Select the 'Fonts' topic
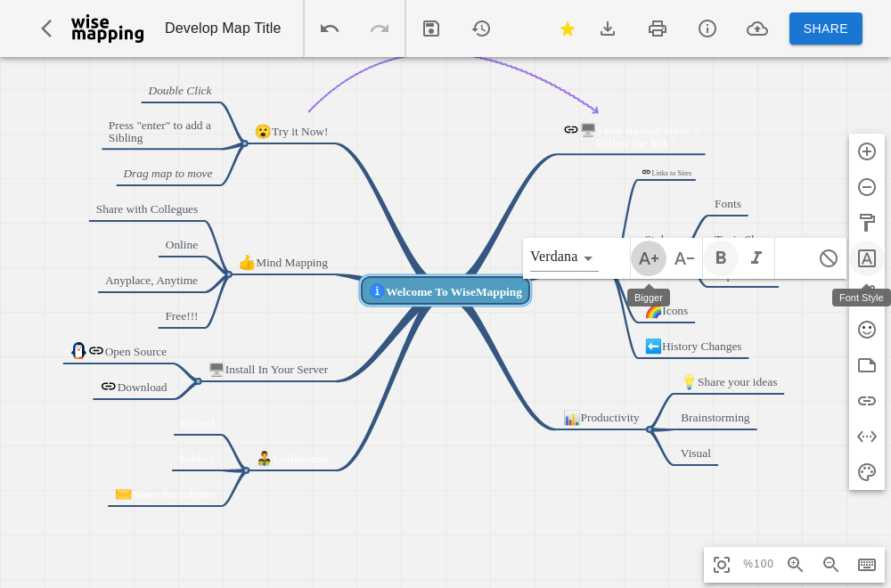 (728, 204)
